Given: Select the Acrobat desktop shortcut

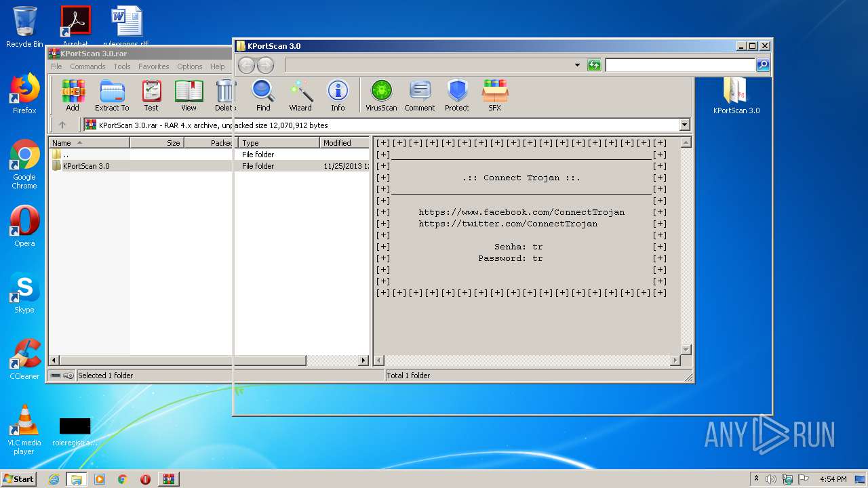Looking at the screenshot, I should click(75, 24).
